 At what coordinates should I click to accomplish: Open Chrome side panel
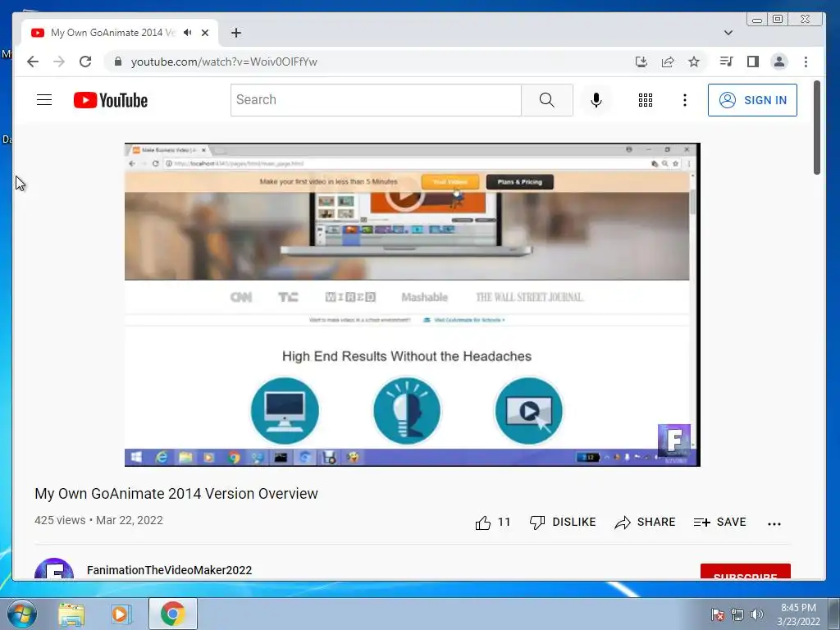(x=753, y=62)
